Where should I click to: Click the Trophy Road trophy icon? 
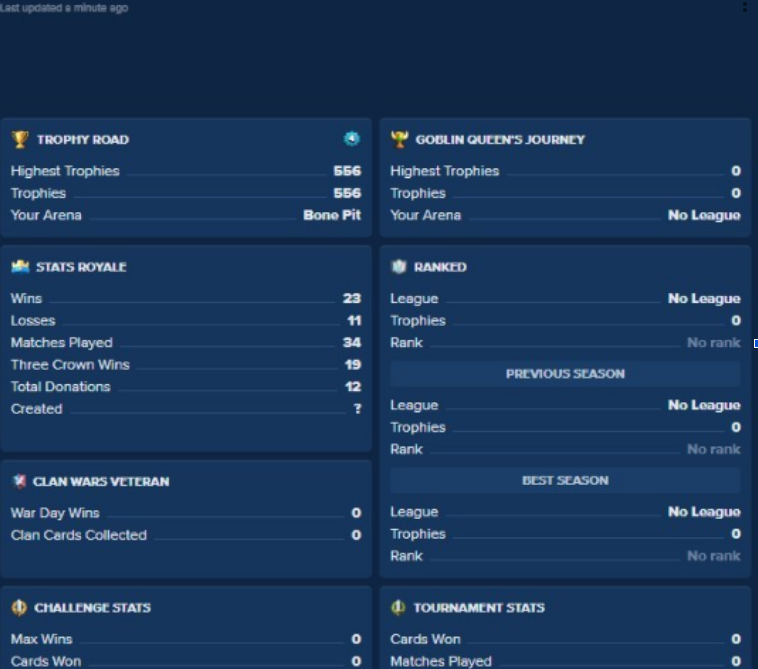(20, 139)
